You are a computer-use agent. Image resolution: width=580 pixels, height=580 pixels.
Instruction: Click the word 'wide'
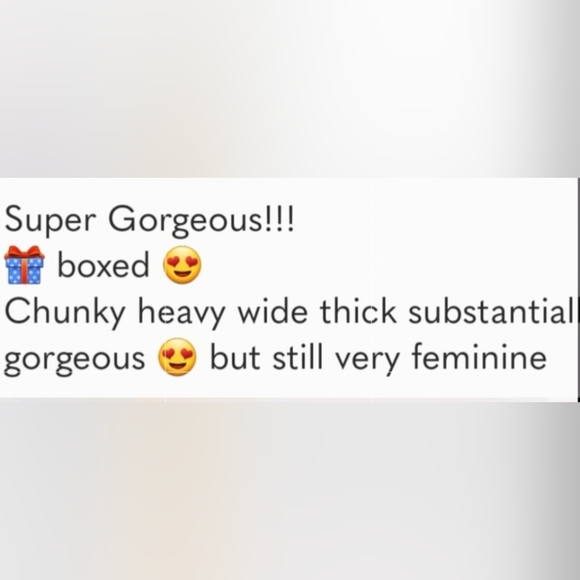(x=273, y=311)
